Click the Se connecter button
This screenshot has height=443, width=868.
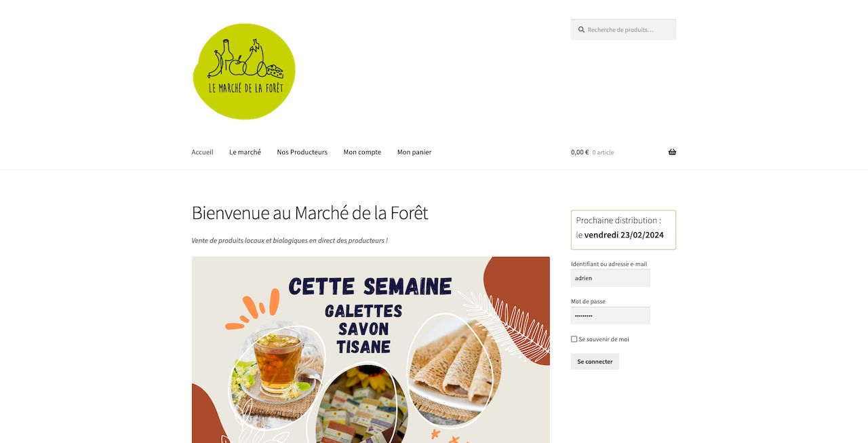pyautogui.click(x=595, y=362)
